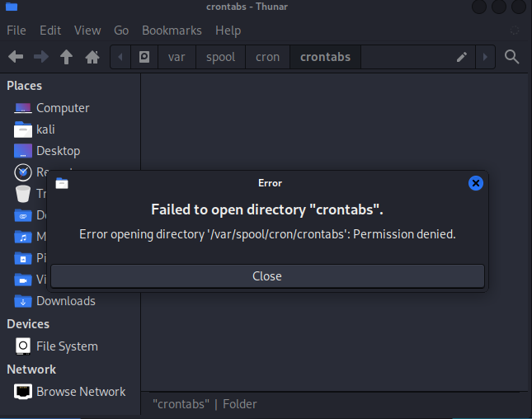Click Browse Network in sidebar
The image size is (532, 419).
[x=80, y=392]
